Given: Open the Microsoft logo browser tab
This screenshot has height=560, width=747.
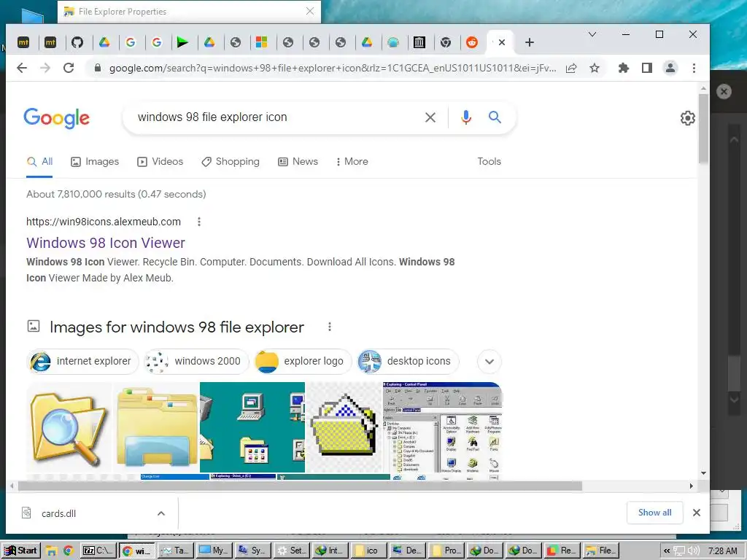Looking at the screenshot, I should point(262,42).
